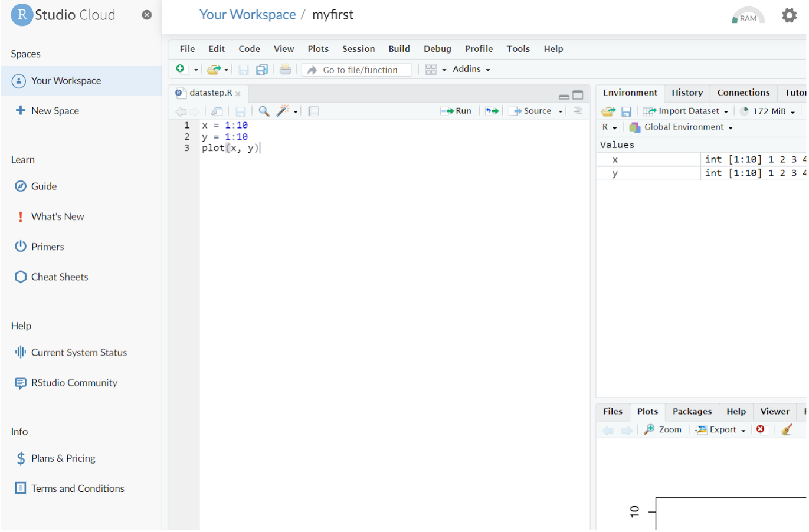Open the Source options dropdown arrow
This screenshot has height=532, width=809.
coord(561,111)
